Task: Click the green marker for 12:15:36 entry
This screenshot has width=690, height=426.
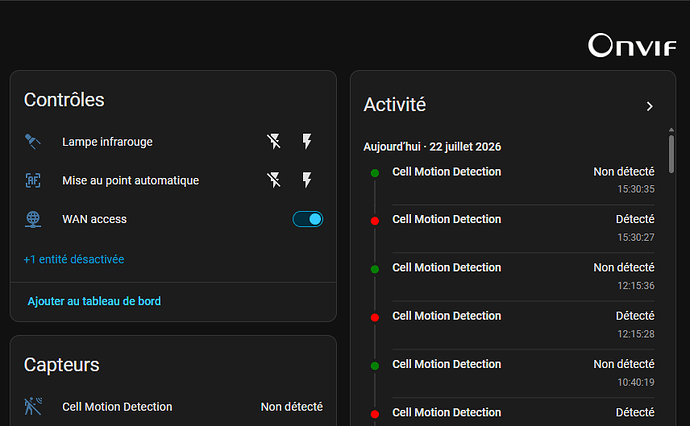Action: tap(375, 269)
